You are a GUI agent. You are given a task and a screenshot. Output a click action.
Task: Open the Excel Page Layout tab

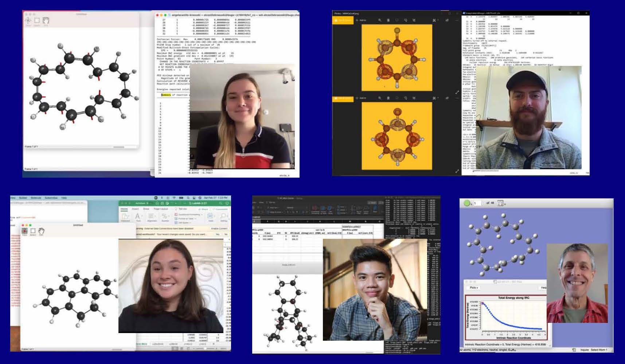point(161,209)
